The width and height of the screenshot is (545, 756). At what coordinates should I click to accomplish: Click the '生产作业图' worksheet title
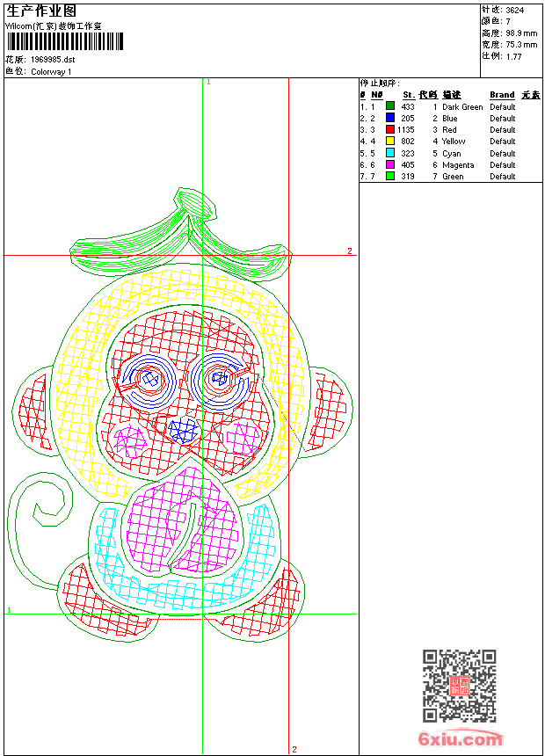[41, 11]
